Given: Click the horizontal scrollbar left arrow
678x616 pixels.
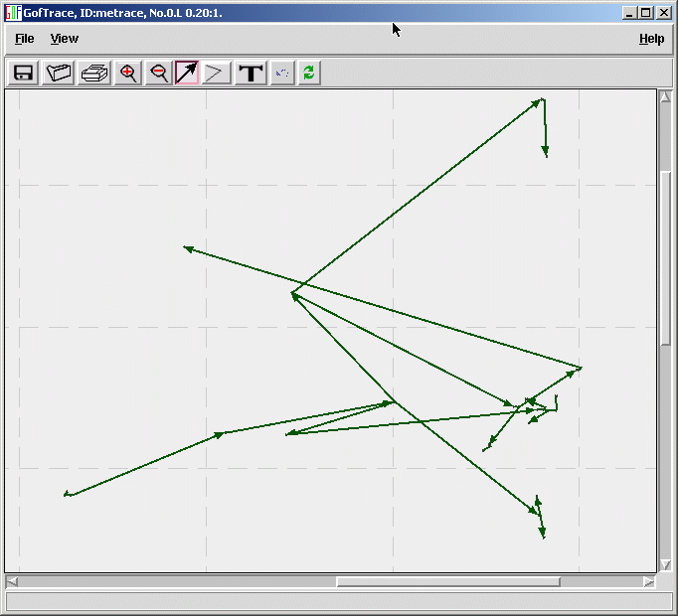Looking at the screenshot, I should pos(12,581).
